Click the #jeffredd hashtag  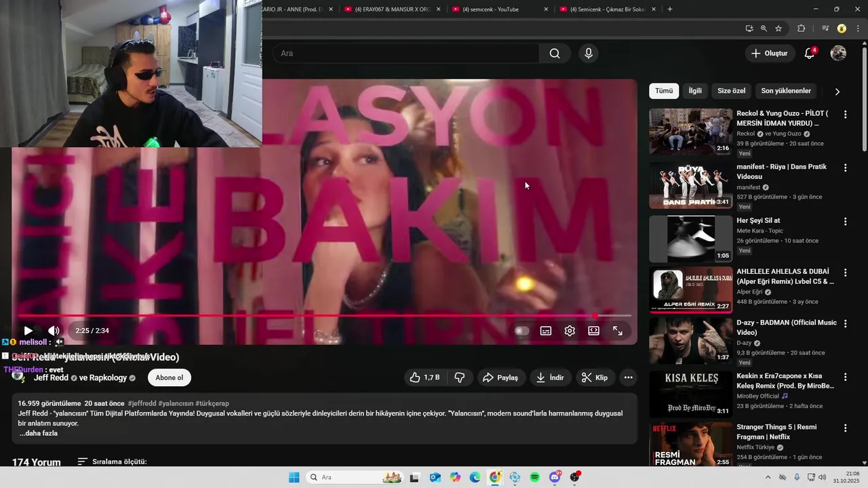click(x=141, y=403)
